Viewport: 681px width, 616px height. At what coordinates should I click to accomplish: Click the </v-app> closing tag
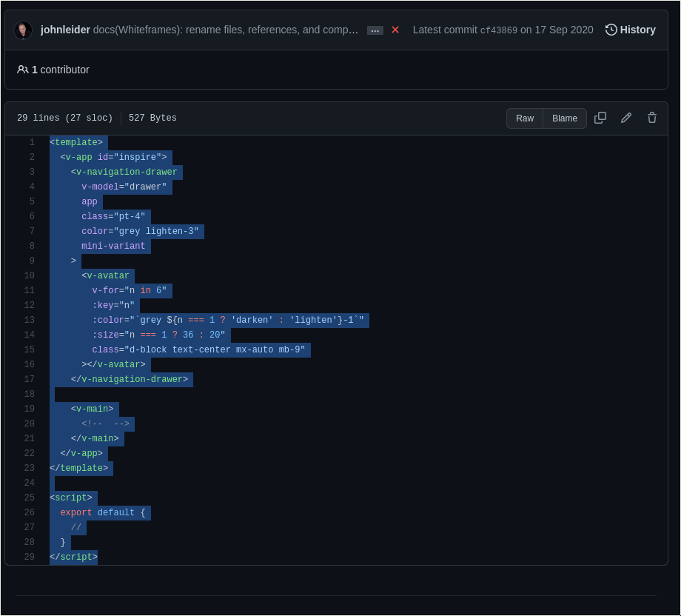[81, 452]
